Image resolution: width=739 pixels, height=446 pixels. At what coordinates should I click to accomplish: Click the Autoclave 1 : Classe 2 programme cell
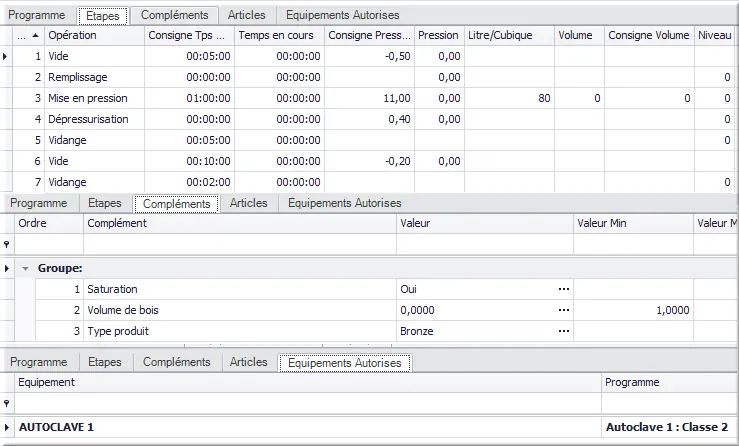click(x=668, y=428)
